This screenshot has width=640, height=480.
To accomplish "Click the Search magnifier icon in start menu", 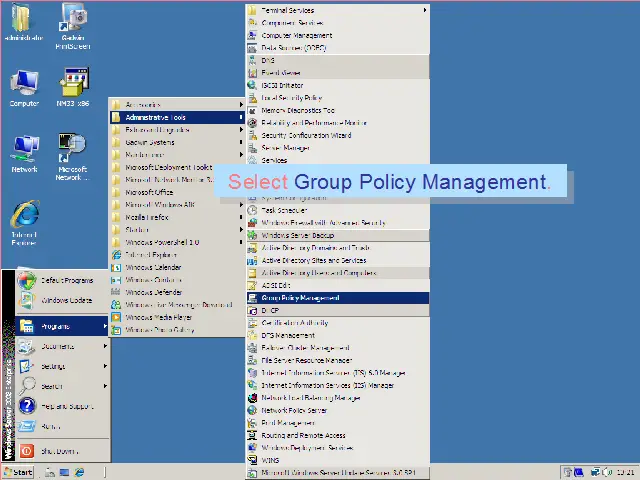I will pos(27,386).
